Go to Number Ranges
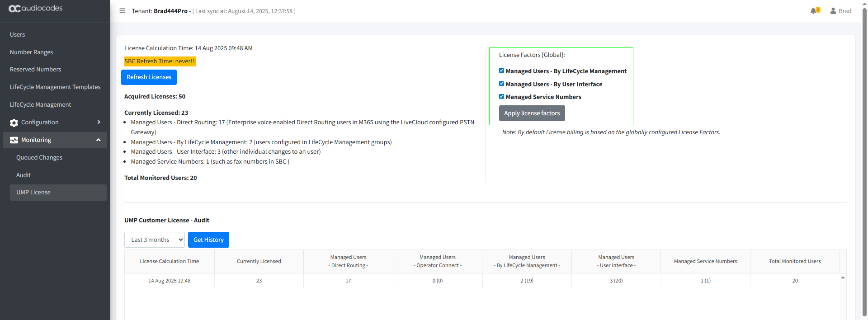This screenshot has width=868, height=320. tap(31, 52)
